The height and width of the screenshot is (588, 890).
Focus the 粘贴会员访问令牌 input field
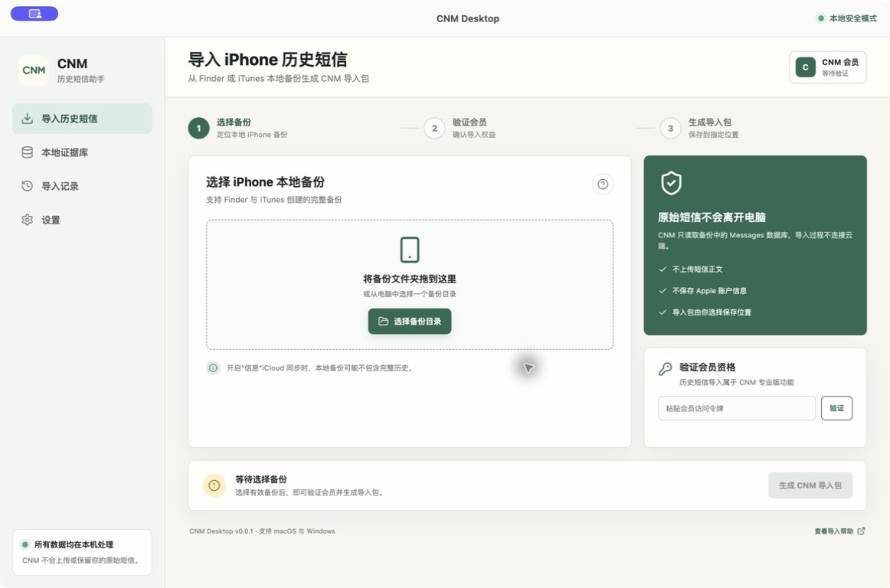(x=737, y=408)
